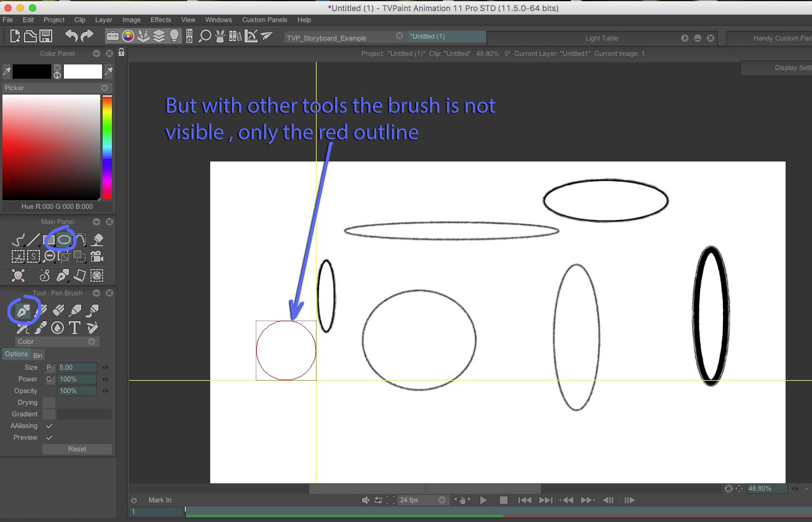Image resolution: width=812 pixels, height=522 pixels.
Task: Select the straight line tool
Action: tap(33, 240)
